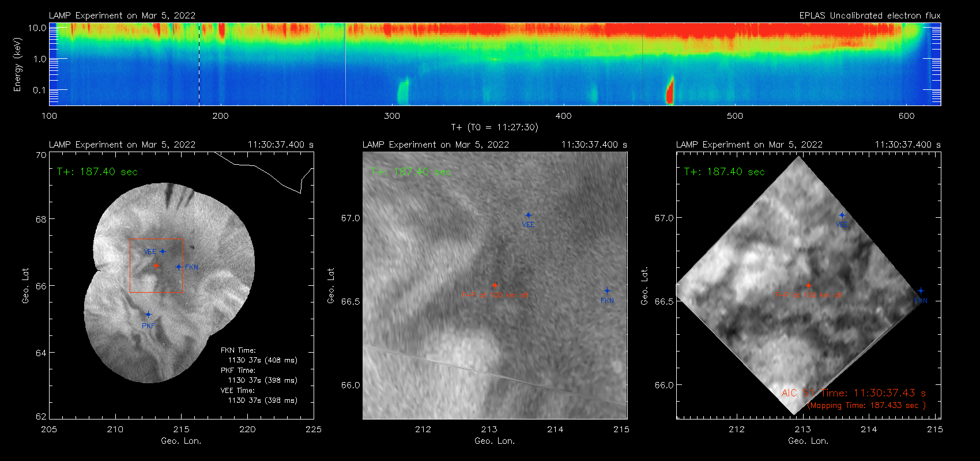This screenshot has height=461, width=980.
Task: Select VEE star marker in middle zoomed panel
Action: point(528,215)
